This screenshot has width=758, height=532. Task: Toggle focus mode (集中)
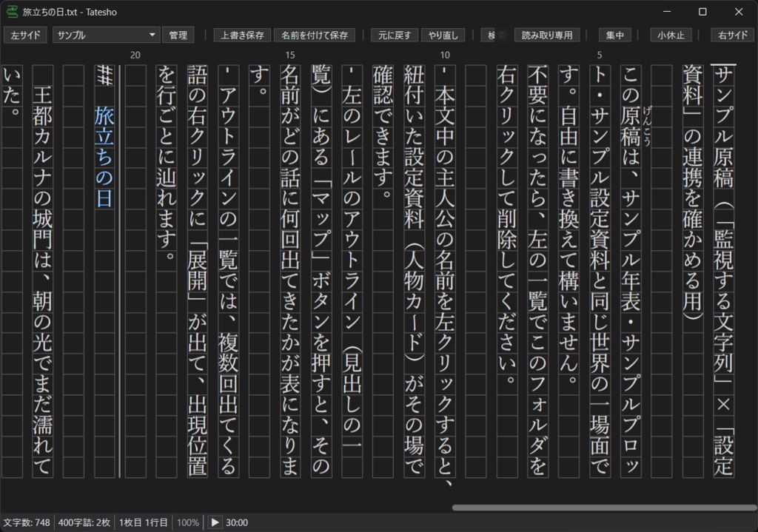click(x=614, y=36)
